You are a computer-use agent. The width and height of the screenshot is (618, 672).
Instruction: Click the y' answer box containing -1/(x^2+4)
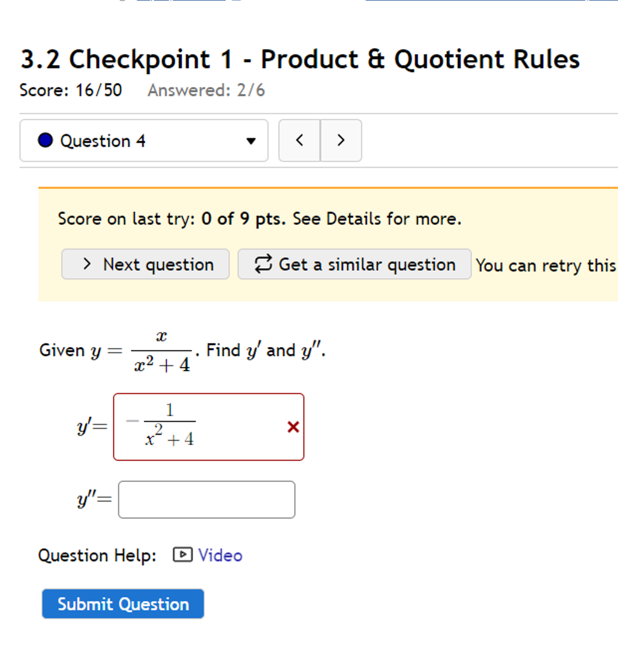click(x=208, y=426)
